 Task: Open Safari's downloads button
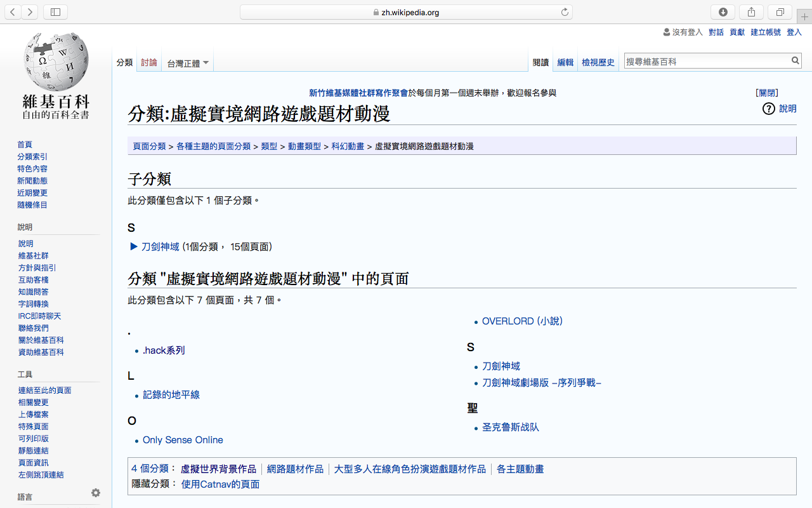[723, 12]
